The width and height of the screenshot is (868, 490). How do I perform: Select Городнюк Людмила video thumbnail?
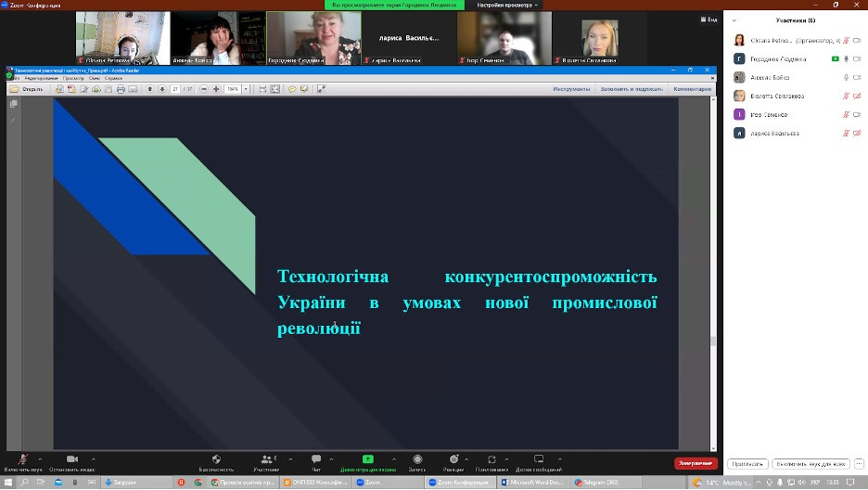(x=313, y=38)
